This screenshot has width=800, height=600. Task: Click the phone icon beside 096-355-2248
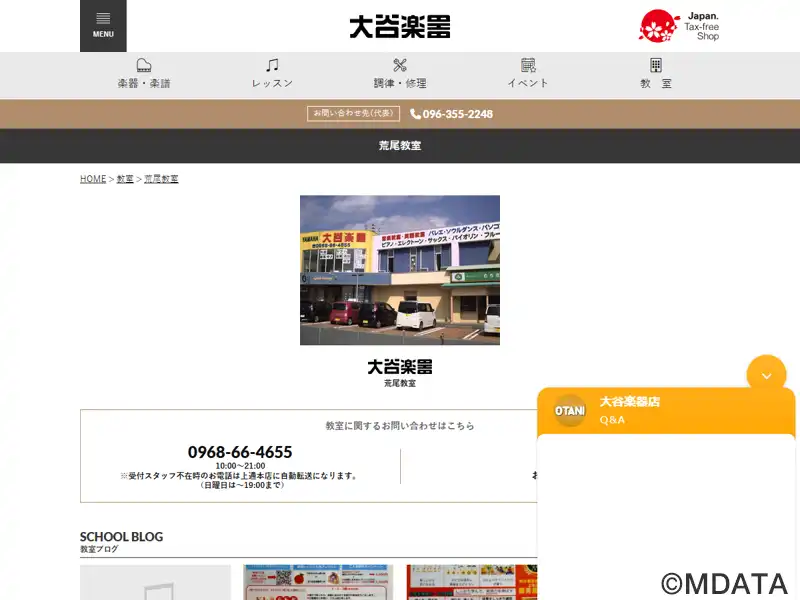415,114
